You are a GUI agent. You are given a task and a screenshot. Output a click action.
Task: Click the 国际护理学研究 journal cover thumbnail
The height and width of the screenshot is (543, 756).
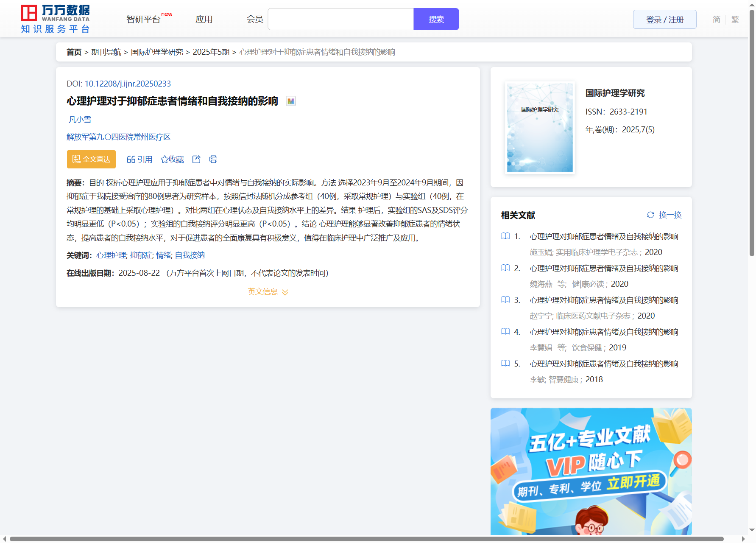pos(540,127)
